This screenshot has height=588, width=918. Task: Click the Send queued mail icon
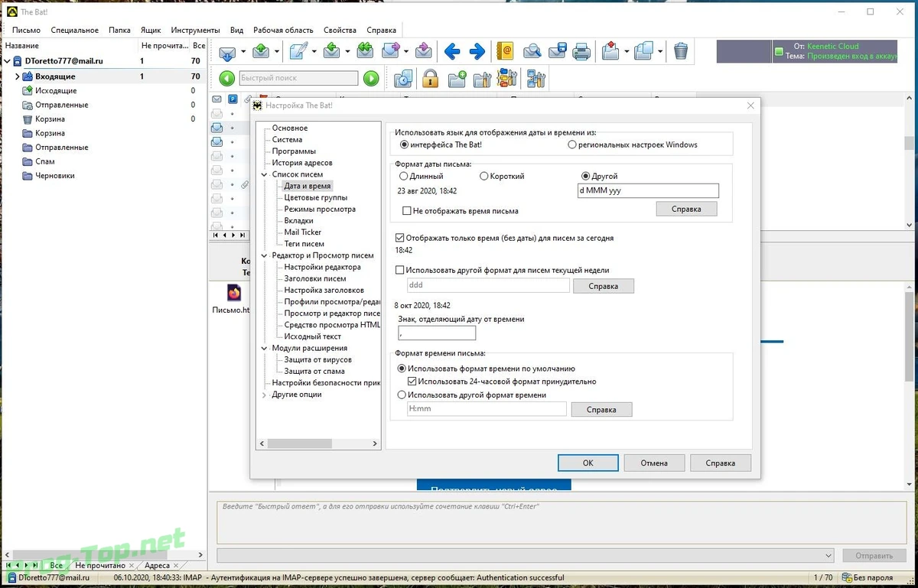tap(261, 52)
